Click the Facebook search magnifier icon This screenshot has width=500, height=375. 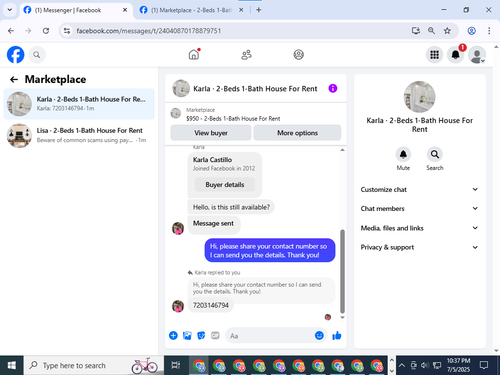click(x=37, y=55)
